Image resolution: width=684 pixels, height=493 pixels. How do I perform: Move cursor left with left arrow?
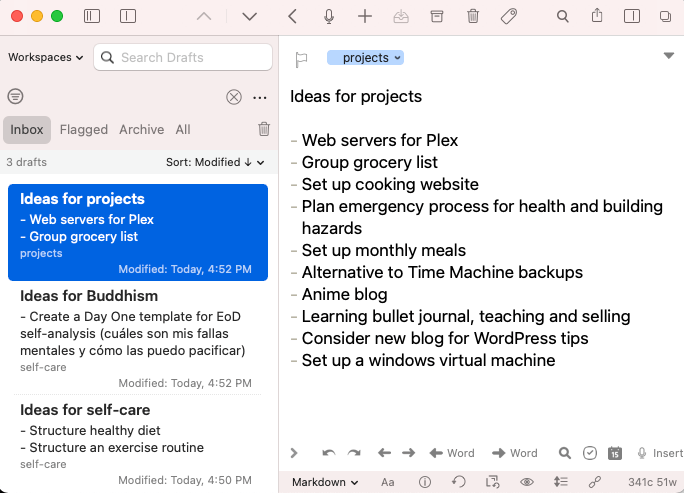click(384, 453)
